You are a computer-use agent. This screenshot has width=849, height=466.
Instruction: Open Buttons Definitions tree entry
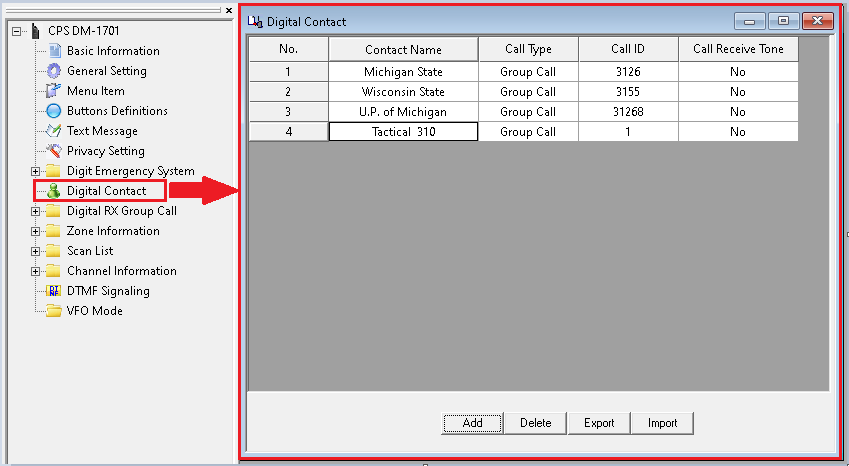[117, 111]
